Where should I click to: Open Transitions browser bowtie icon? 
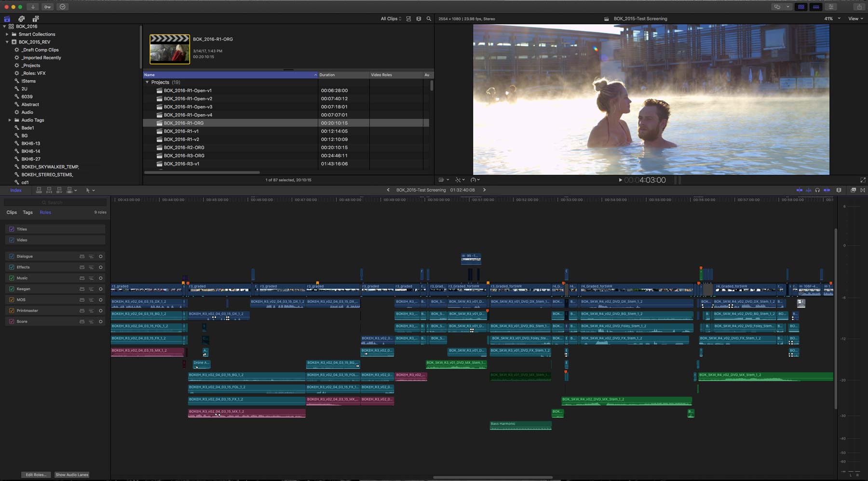863,190
